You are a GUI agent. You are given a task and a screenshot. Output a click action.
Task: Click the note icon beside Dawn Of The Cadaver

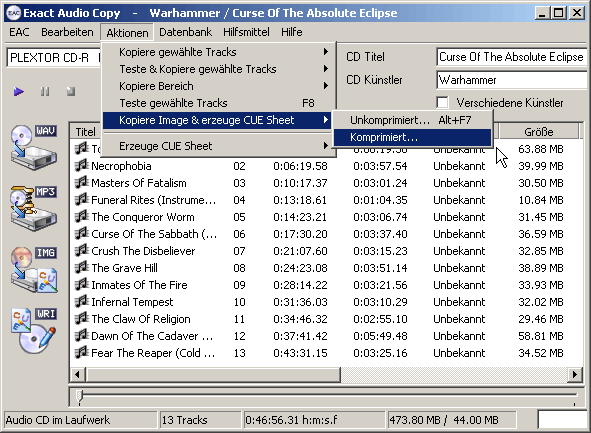pyautogui.click(x=81, y=335)
